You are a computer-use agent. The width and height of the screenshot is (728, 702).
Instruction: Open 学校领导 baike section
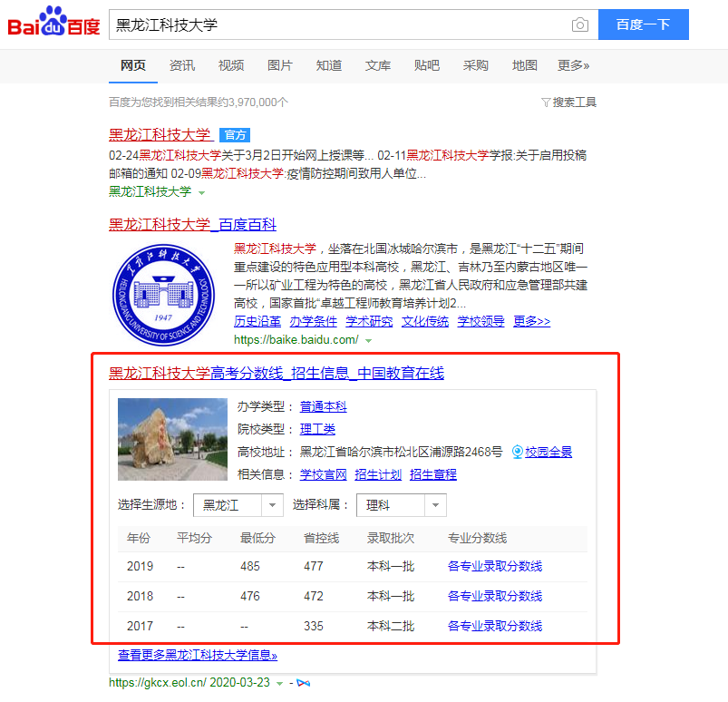(x=480, y=321)
